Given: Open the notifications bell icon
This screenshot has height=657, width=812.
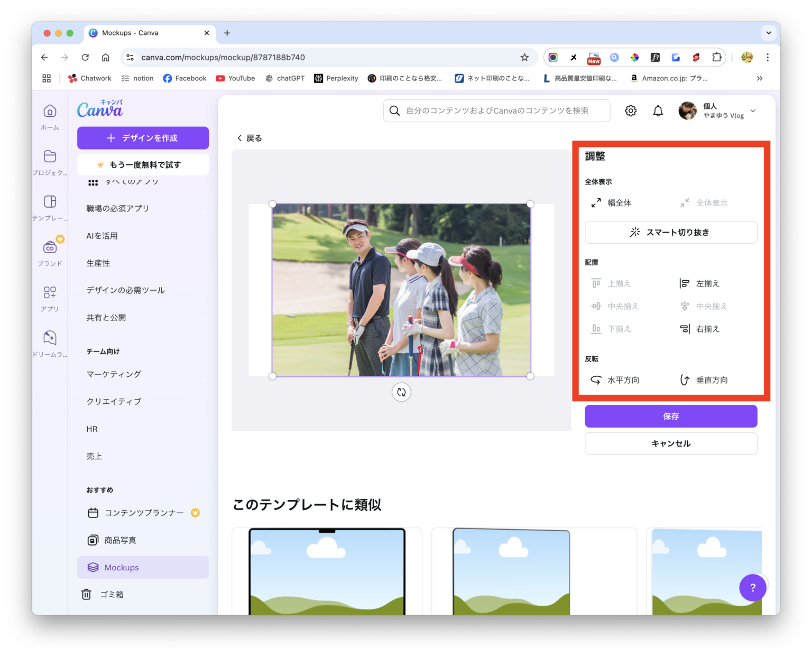Looking at the screenshot, I should tap(658, 110).
